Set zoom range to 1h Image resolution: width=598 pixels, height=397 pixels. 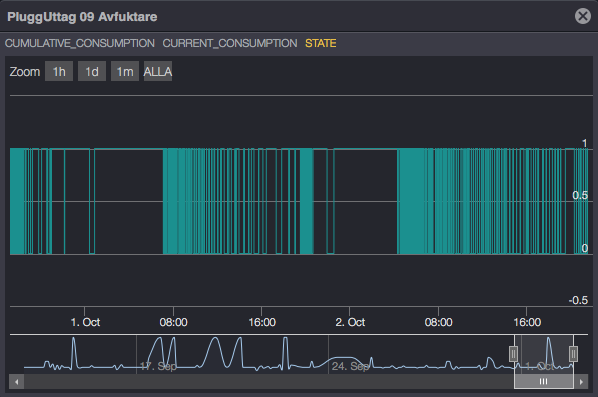tap(59, 71)
